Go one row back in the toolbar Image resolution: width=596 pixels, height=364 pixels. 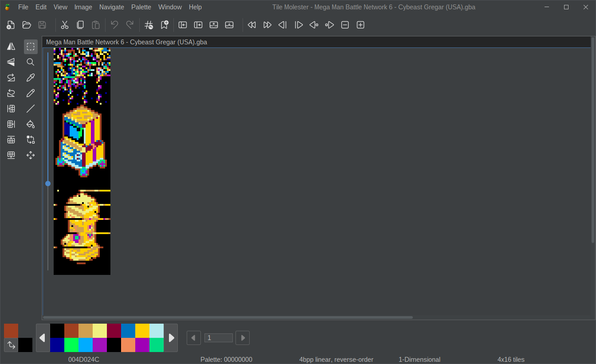tap(282, 25)
